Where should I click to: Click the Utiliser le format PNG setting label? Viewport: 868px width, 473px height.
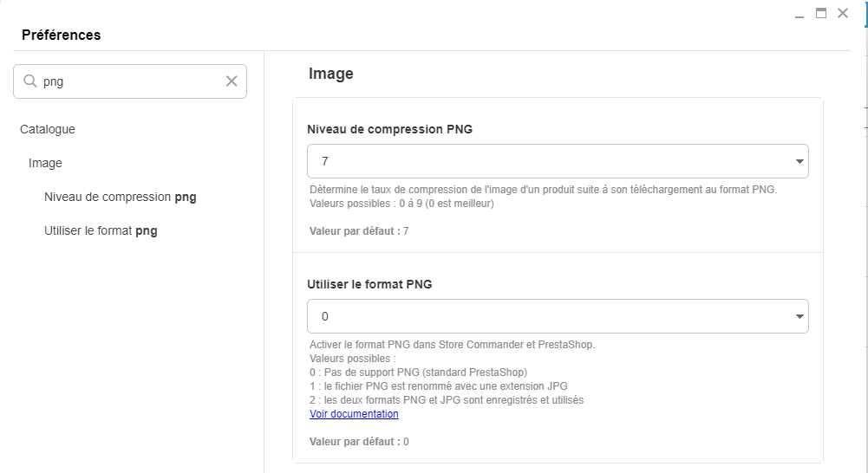[x=369, y=284]
